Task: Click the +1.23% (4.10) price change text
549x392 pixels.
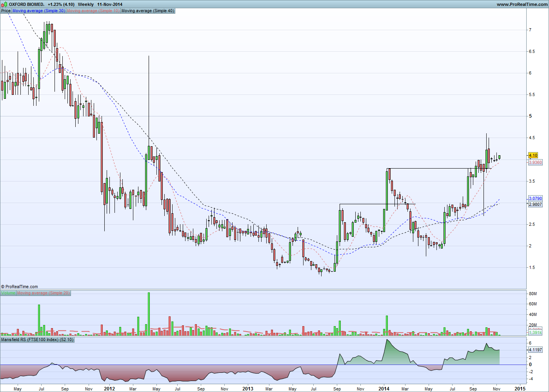Action: [x=61, y=4]
